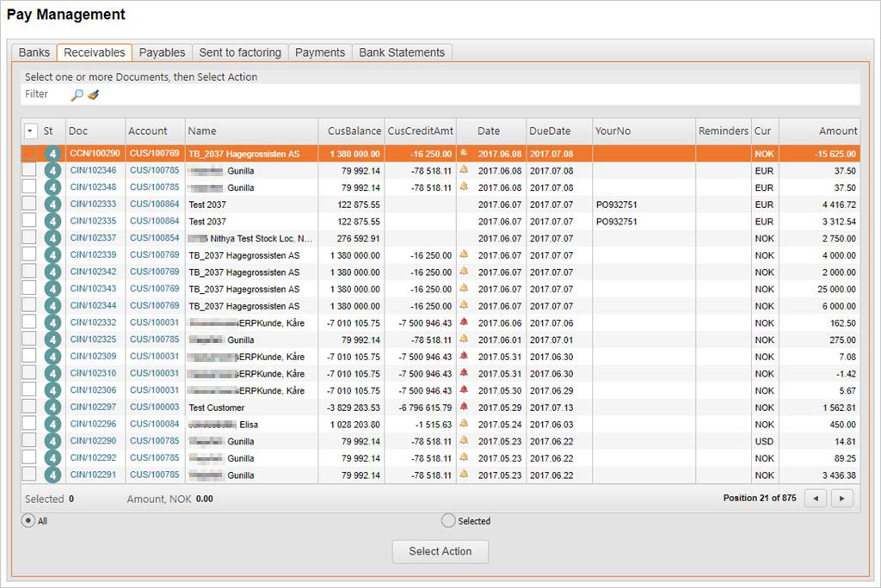The image size is (881, 588).
Task: Sort table by the Amount column header
Action: 837,132
